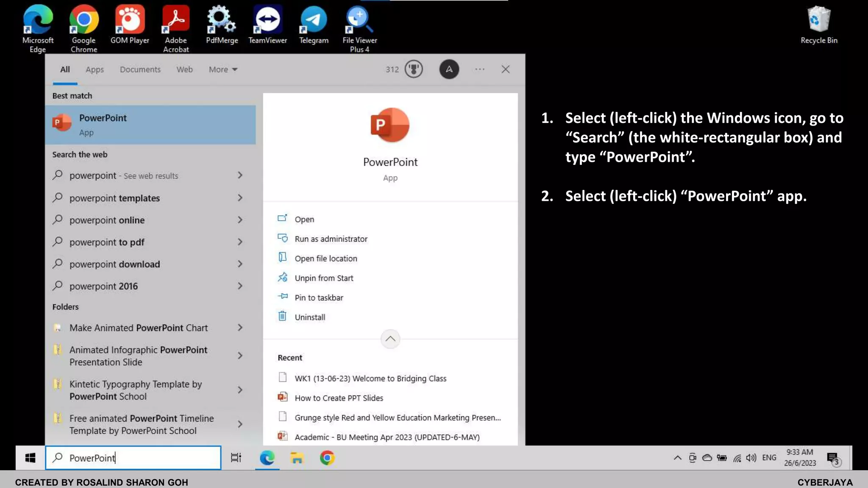The image size is (868, 488).
Task: Click the taskbar search input box
Action: [133, 458]
